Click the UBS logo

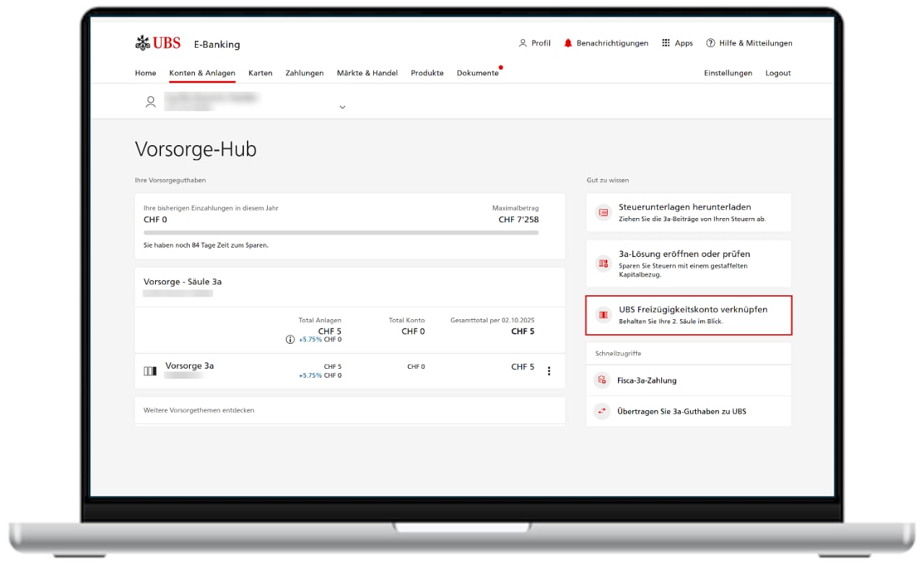[x=158, y=43]
